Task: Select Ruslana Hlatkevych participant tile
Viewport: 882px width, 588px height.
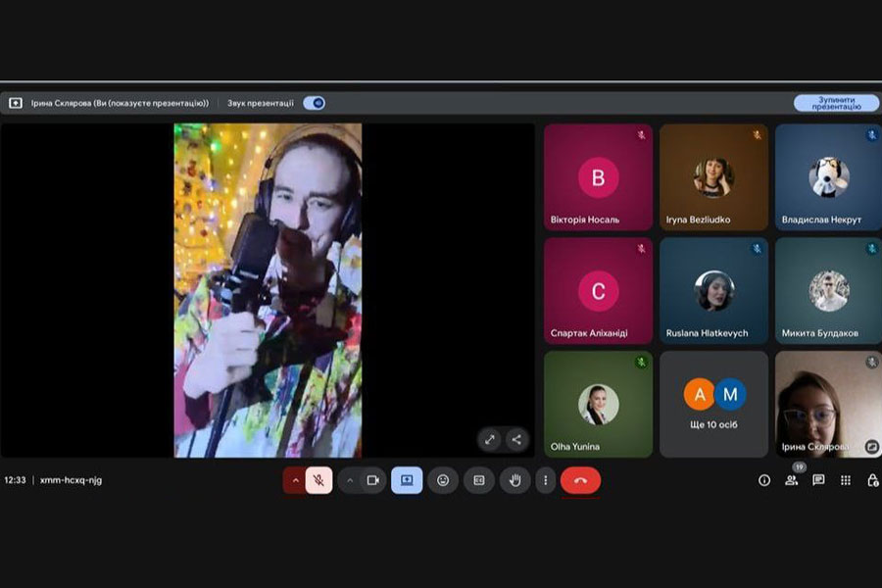Action: (x=713, y=291)
